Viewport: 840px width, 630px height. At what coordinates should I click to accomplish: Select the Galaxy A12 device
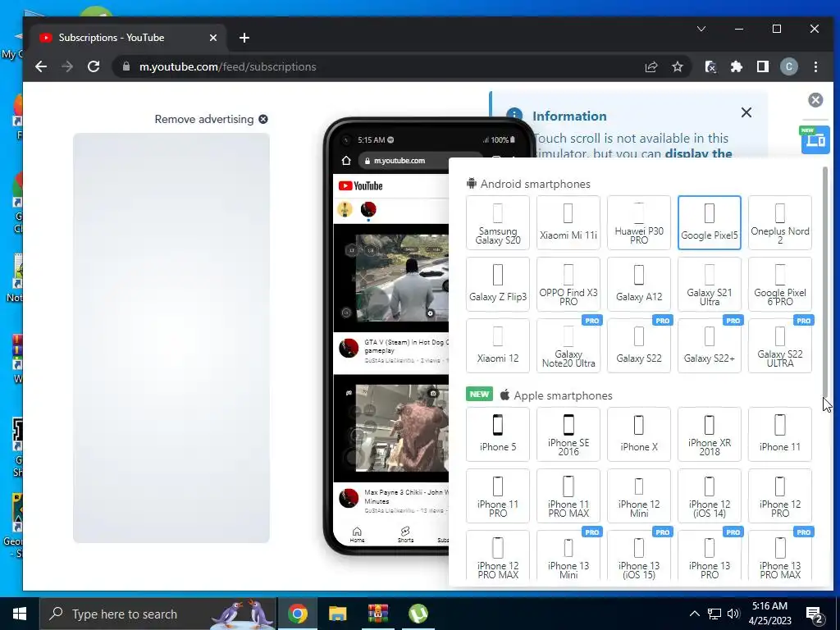tap(638, 285)
